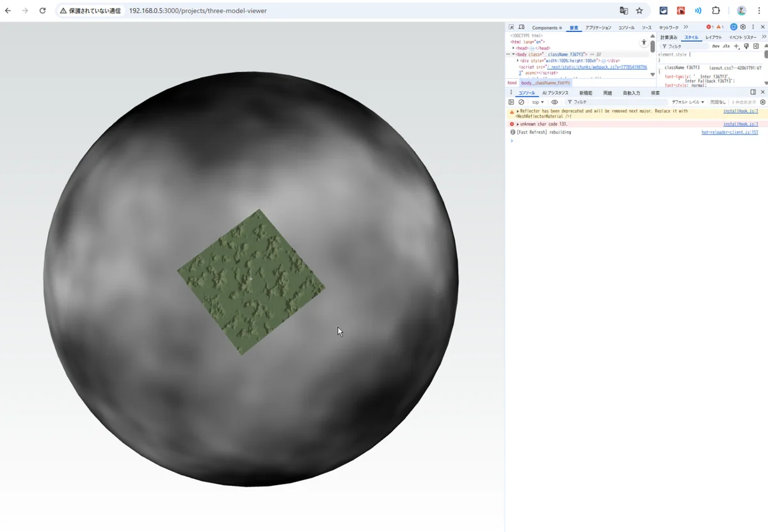Image resolution: width=768 pixels, height=532 pixels.
Task: Click the accessibility tree toggle button
Action: (x=644, y=42)
